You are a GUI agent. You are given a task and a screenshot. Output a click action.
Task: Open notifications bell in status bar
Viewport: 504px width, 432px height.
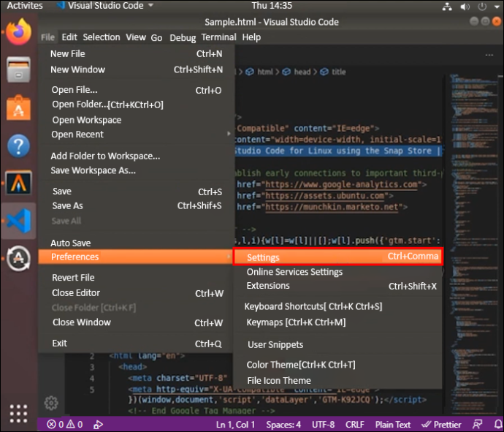tap(498, 424)
